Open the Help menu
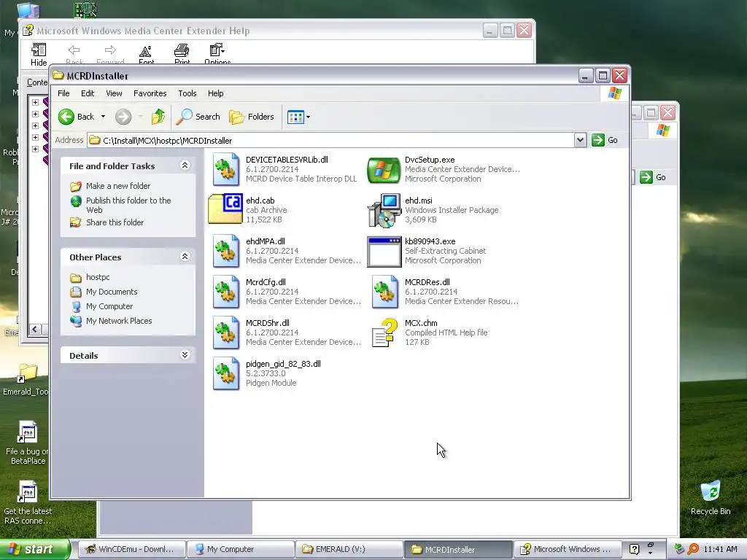Viewport: 747px width, 560px height. pos(215,93)
